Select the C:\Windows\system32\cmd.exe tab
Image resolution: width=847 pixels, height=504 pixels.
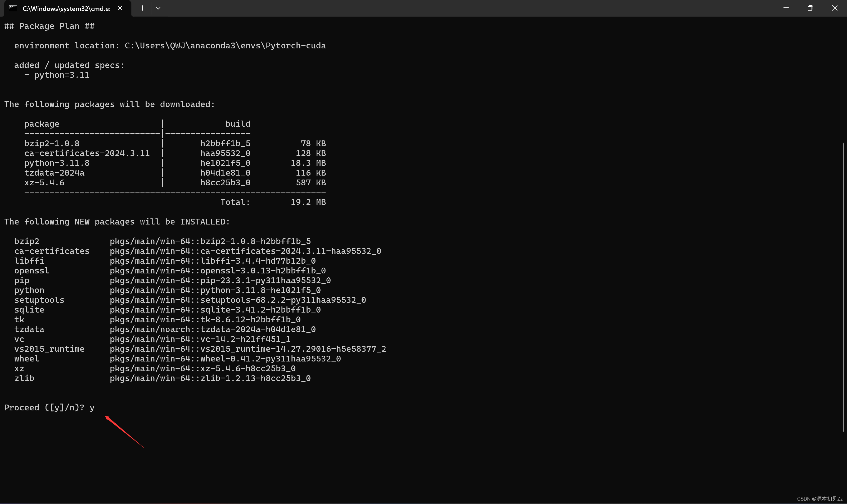tap(66, 8)
